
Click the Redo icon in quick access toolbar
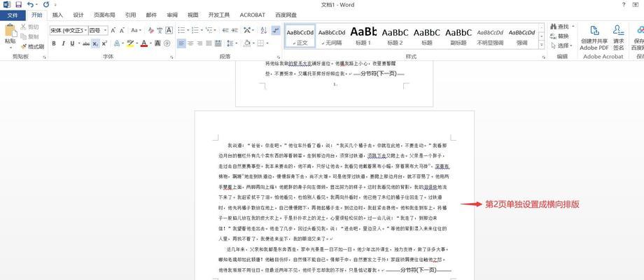pos(45,4)
